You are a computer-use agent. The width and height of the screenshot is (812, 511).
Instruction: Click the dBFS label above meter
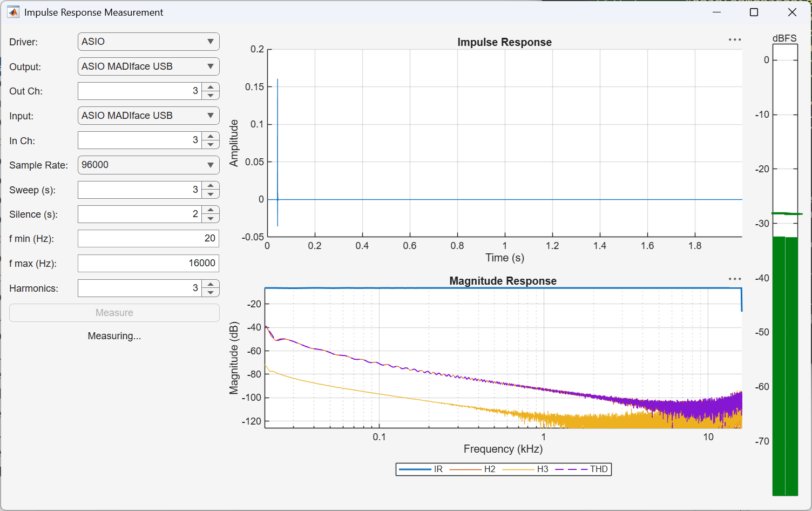click(x=784, y=38)
